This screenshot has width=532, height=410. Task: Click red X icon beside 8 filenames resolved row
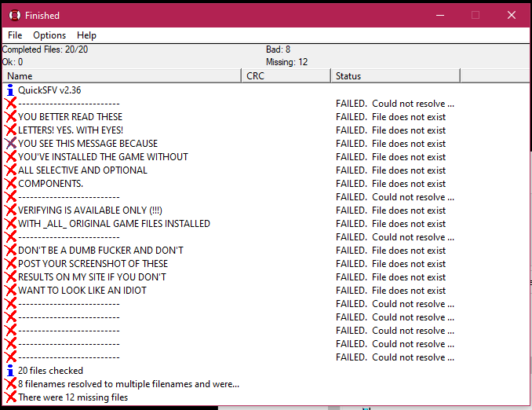10,384
